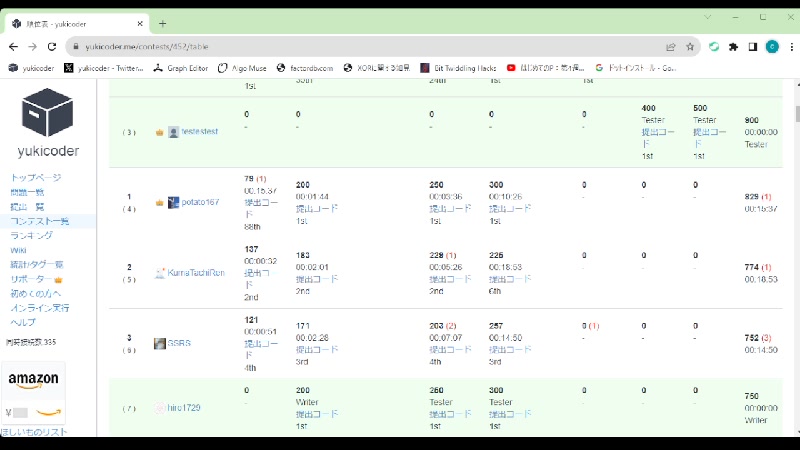
Task: Bookmark the page with the star icon
Action: point(690,46)
